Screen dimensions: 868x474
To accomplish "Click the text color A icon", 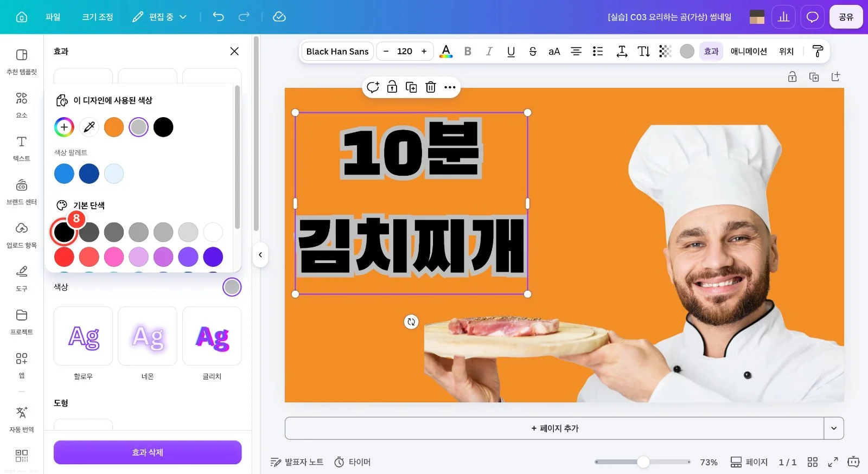I will (446, 52).
